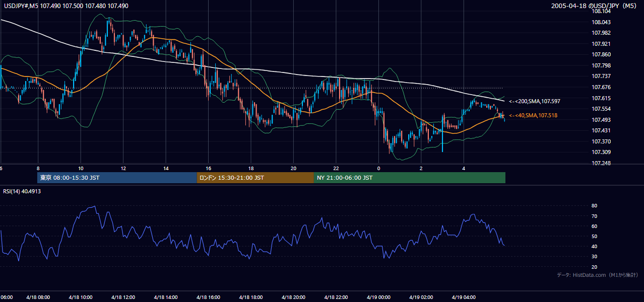Click hour mark 16 under the price chart
This screenshot has height=302, width=644.
(x=208, y=168)
